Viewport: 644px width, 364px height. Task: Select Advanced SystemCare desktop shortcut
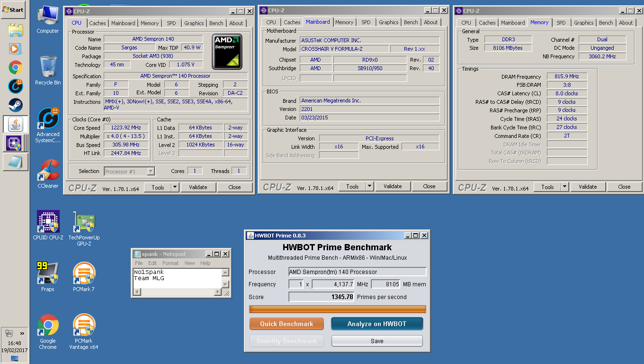tap(48, 125)
